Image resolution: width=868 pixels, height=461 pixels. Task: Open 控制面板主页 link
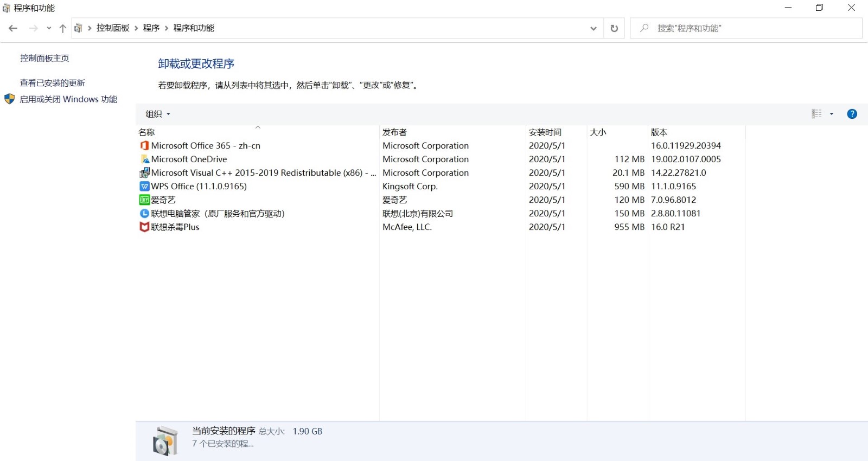click(x=44, y=58)
